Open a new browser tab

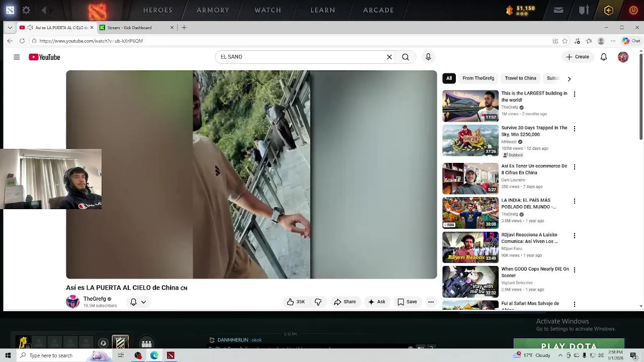pyautogui.click(x=184, y=28)
